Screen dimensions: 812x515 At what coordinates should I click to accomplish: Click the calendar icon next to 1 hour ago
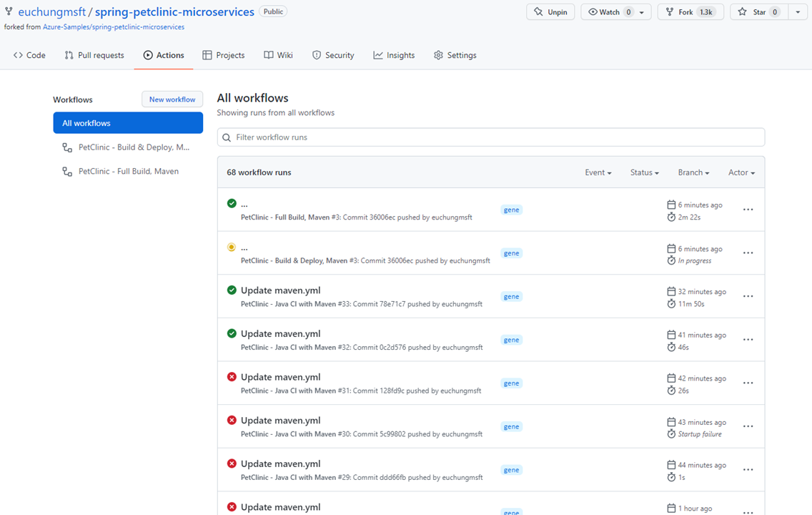pos(671,509)
